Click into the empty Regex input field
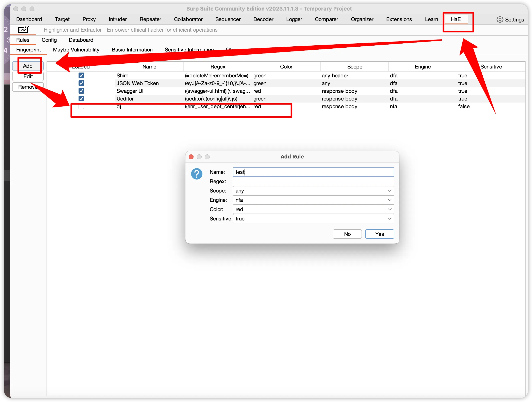This screenshot has width=532, height=402. coord(313,182)
